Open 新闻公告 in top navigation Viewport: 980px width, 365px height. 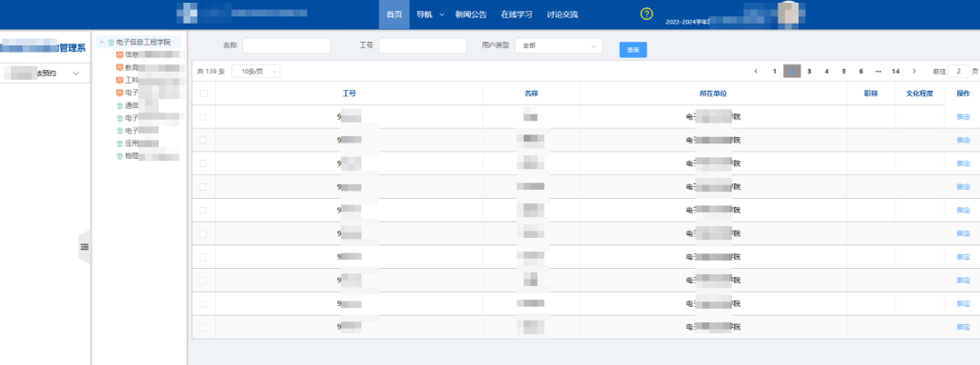pos(471,15)
